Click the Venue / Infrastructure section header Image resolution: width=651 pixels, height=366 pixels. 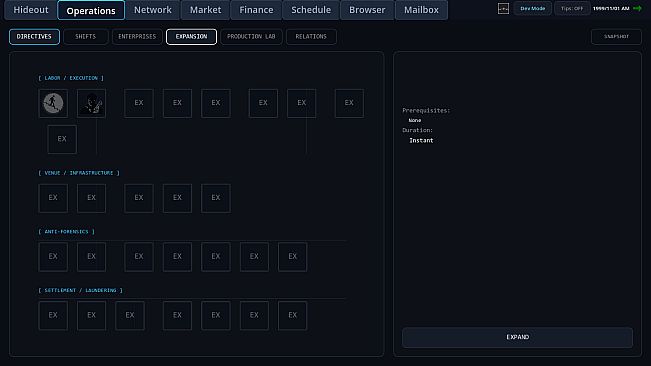(x=79, y=173)
